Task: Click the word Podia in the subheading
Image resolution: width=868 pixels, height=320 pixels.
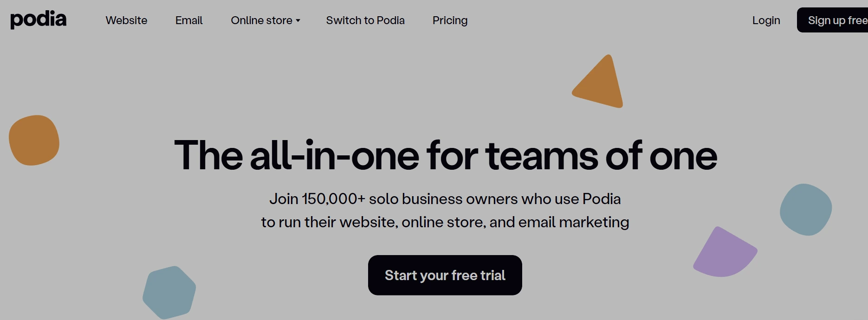Action: (602, 199)
